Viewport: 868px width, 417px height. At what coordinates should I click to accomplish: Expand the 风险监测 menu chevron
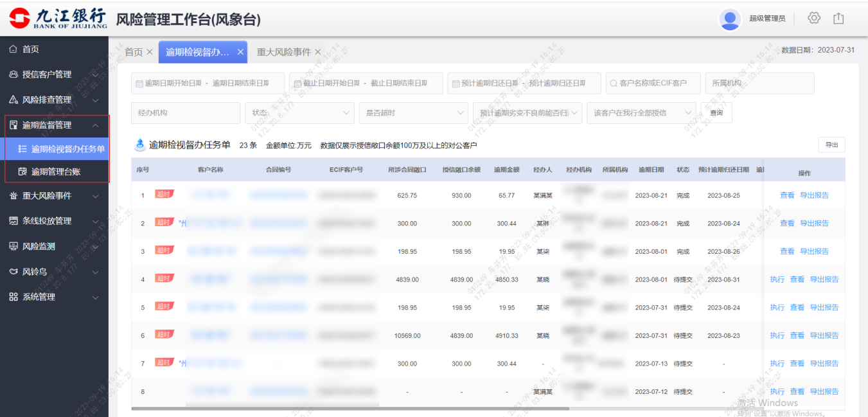[x=95, y=247]
